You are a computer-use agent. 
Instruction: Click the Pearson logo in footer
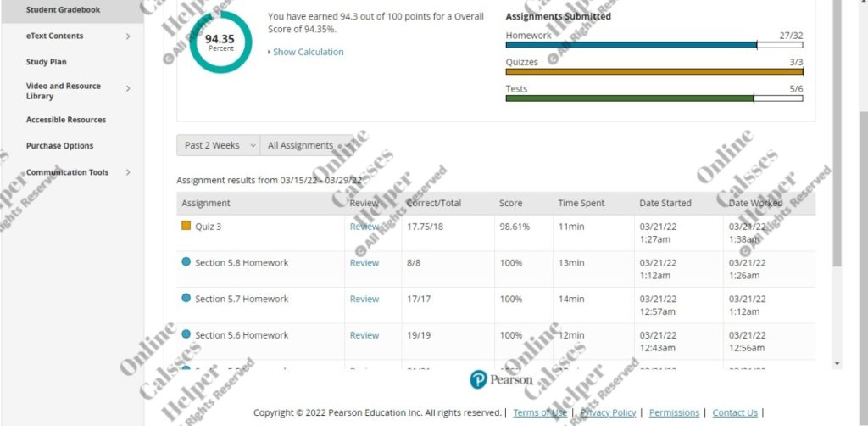coord(502,379)
